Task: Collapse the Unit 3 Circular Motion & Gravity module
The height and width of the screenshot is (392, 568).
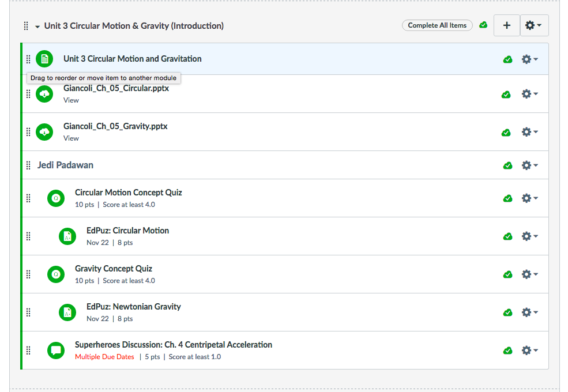Action: (37, 27)
